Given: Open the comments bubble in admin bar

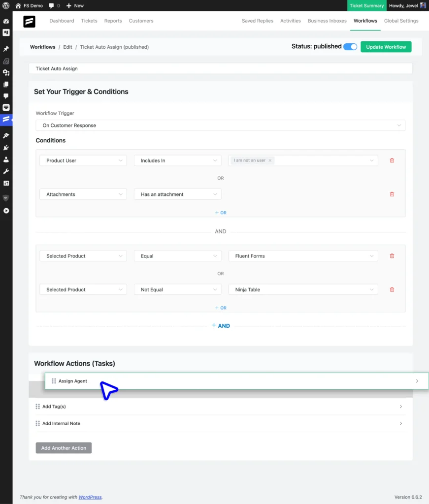Looking at the screenshot, I should (x=51, y=6).
